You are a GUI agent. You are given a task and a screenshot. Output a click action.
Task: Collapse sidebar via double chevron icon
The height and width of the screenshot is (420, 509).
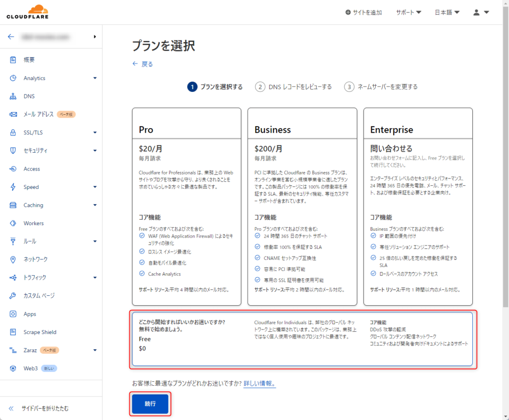[x=11, y=408]
